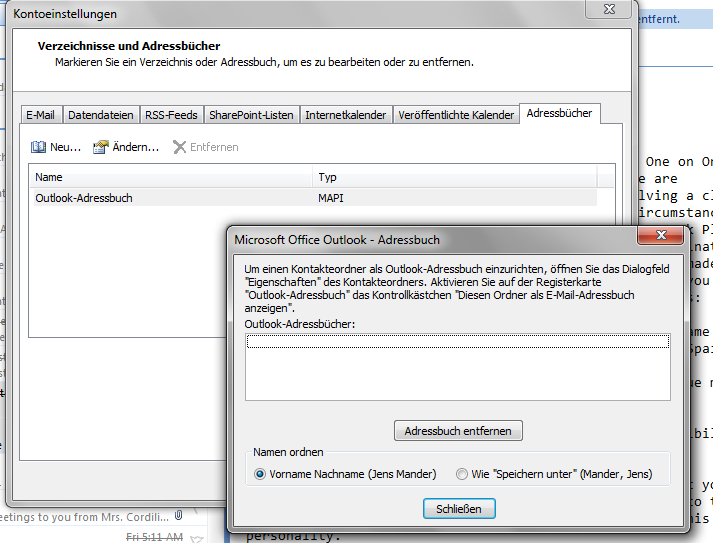Screen dimensions: 713x543
Task: Click inside the Outlook-Adressbücher list box
Action: coord(458,367)
